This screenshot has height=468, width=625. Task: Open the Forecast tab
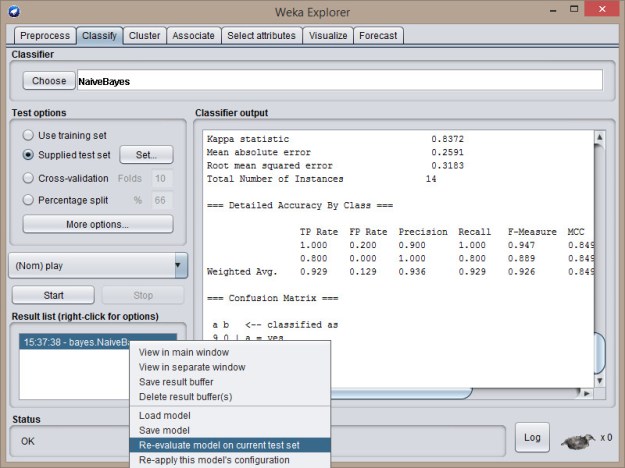[x=378, y=35]
